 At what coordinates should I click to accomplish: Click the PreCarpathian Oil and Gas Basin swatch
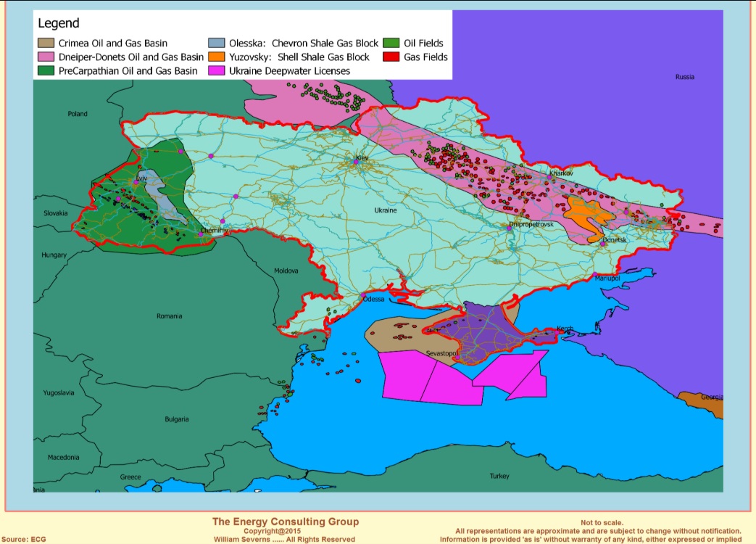46,71
